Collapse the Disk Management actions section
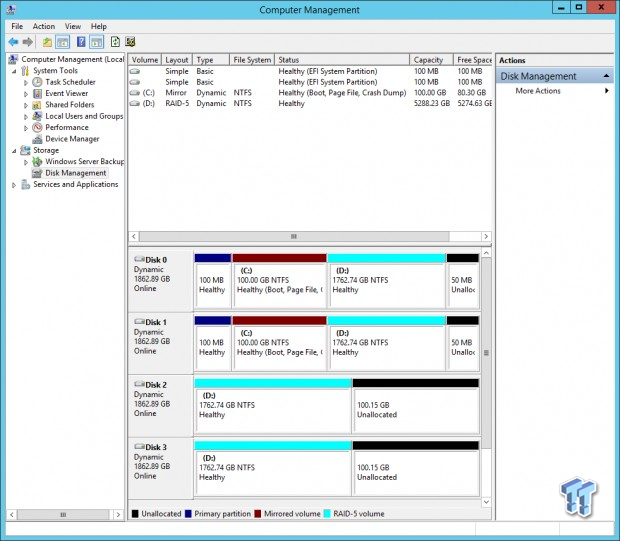Viewport: 620px width, 541px height. (606, 76)
